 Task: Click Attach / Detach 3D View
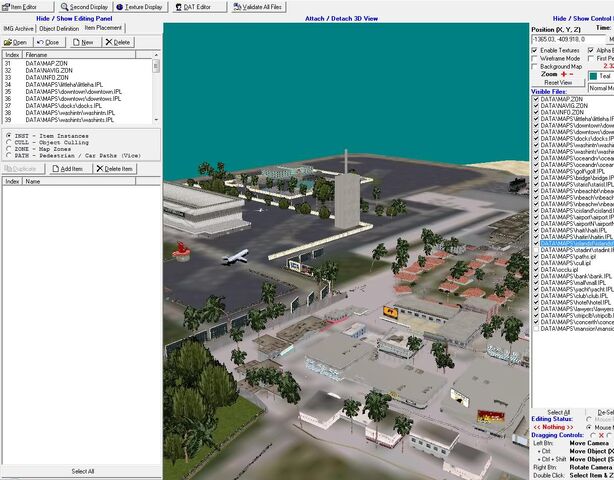(x=341, y=18)
